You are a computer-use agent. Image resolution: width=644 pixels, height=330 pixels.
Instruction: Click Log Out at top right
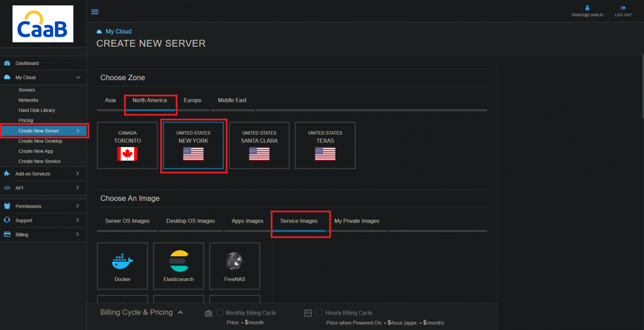[623, 10]
